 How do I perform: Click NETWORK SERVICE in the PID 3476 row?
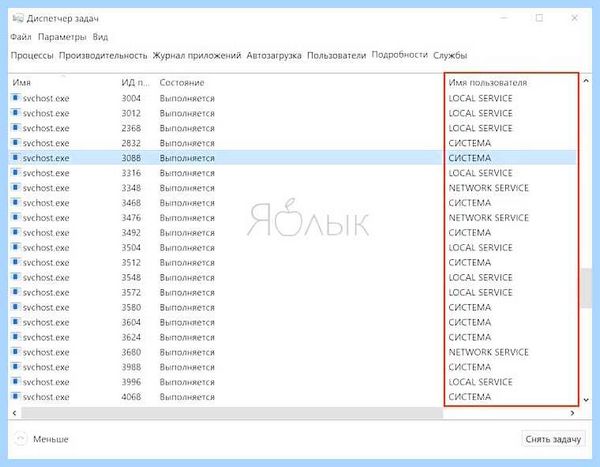(x=488, y=218)
